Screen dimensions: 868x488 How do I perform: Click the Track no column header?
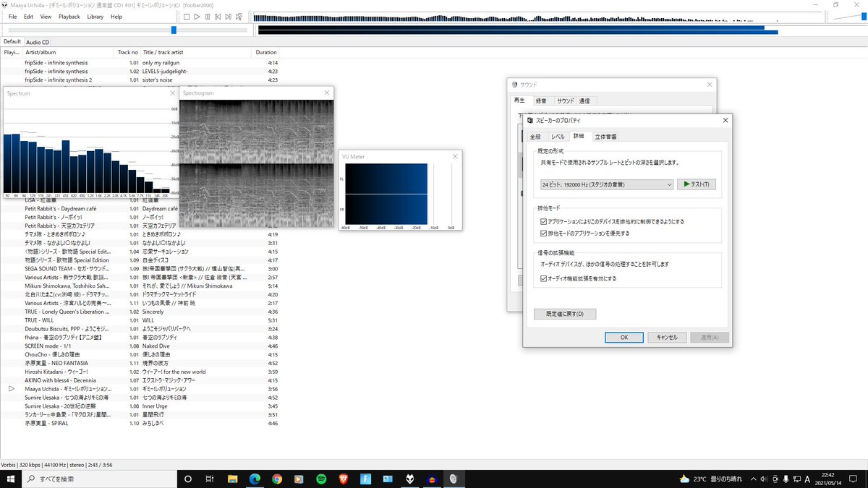127,52
